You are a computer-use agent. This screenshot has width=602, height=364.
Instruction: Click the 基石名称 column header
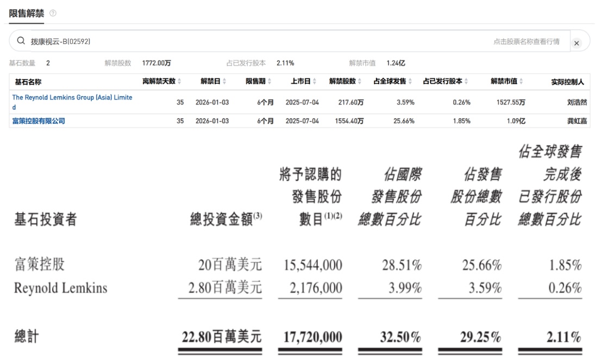[x=28, y=82]
